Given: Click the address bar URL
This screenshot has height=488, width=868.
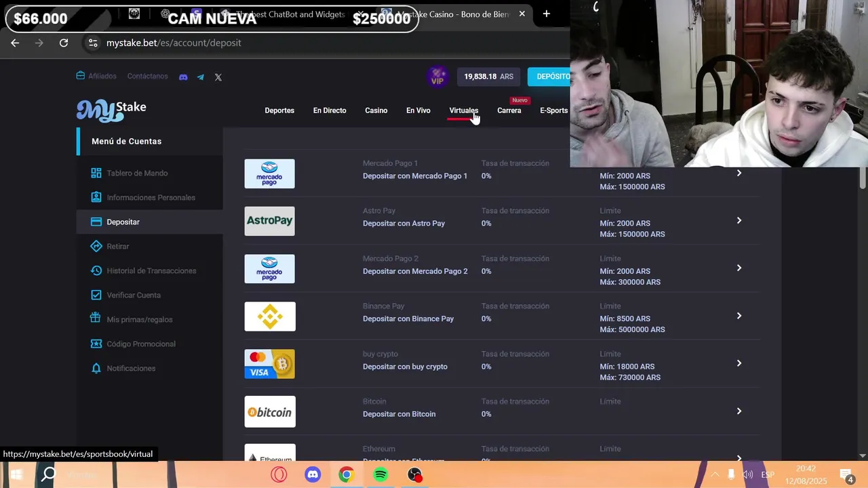Looking at the screenshot, I should [x=174, y=43].
